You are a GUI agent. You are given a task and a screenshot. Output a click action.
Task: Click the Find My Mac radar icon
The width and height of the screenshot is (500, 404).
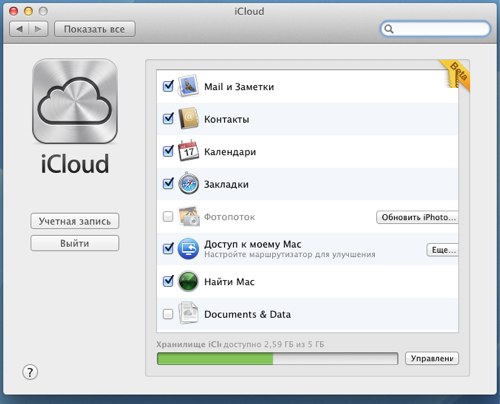click(x=188, y=281)
